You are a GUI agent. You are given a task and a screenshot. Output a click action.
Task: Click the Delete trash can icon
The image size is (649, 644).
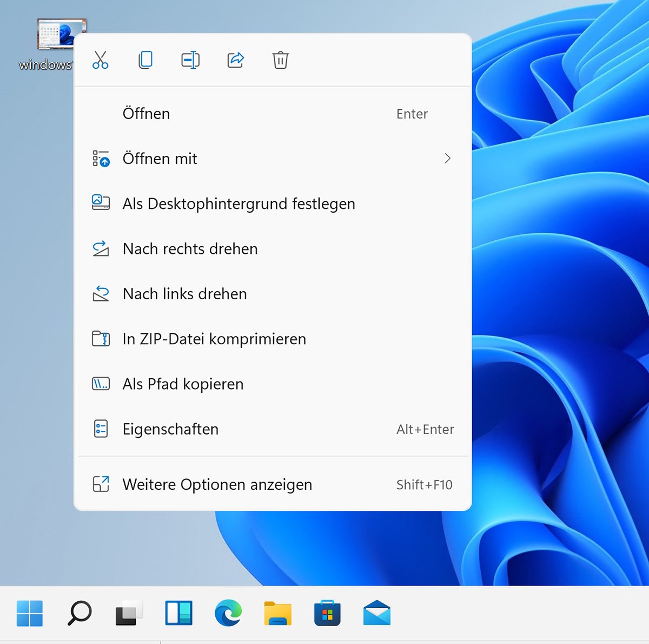click(x=280, y=60)
